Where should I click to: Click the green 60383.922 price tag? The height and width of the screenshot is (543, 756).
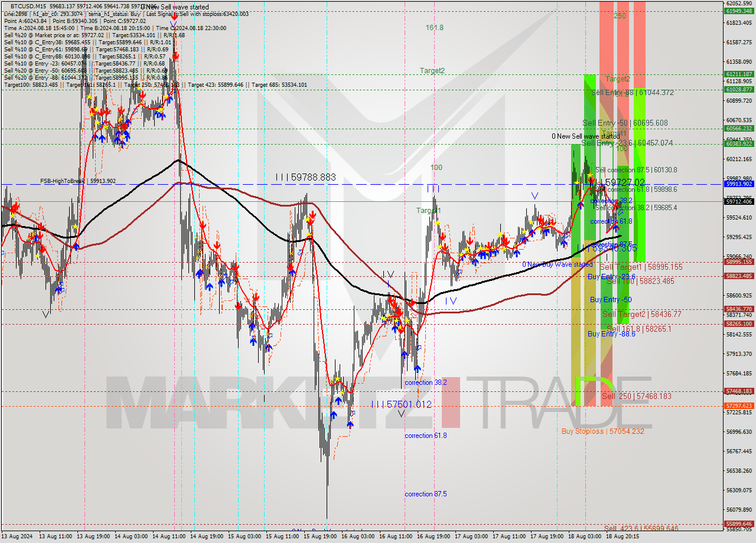[x=739, y=144]
